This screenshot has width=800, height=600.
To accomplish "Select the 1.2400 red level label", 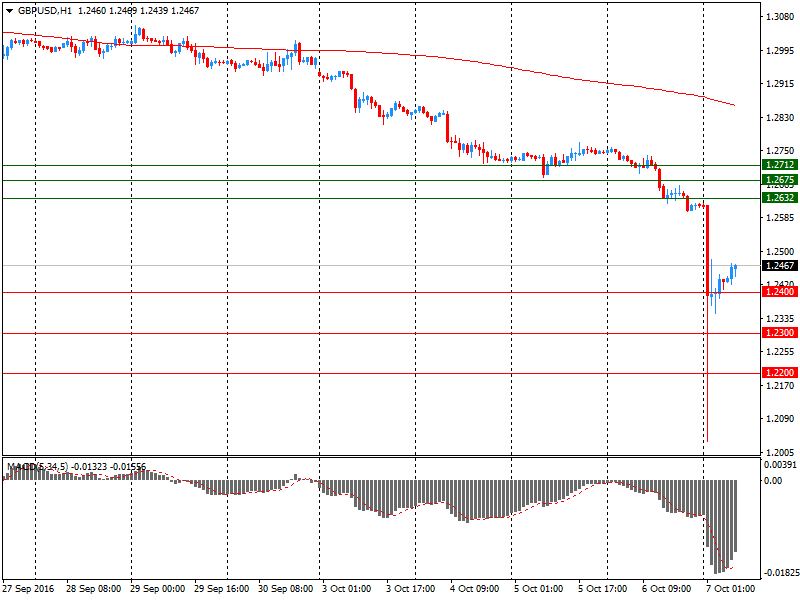I will point(780,292).
